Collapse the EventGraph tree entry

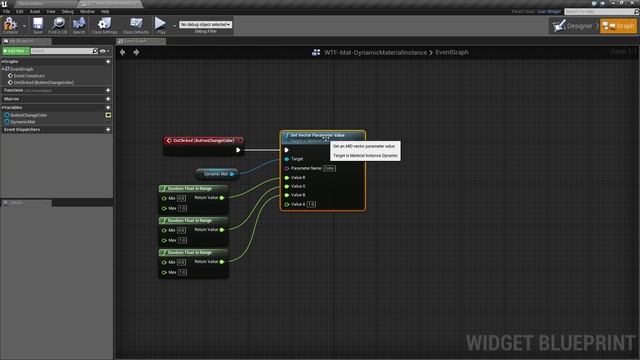[x=2, y=69]
